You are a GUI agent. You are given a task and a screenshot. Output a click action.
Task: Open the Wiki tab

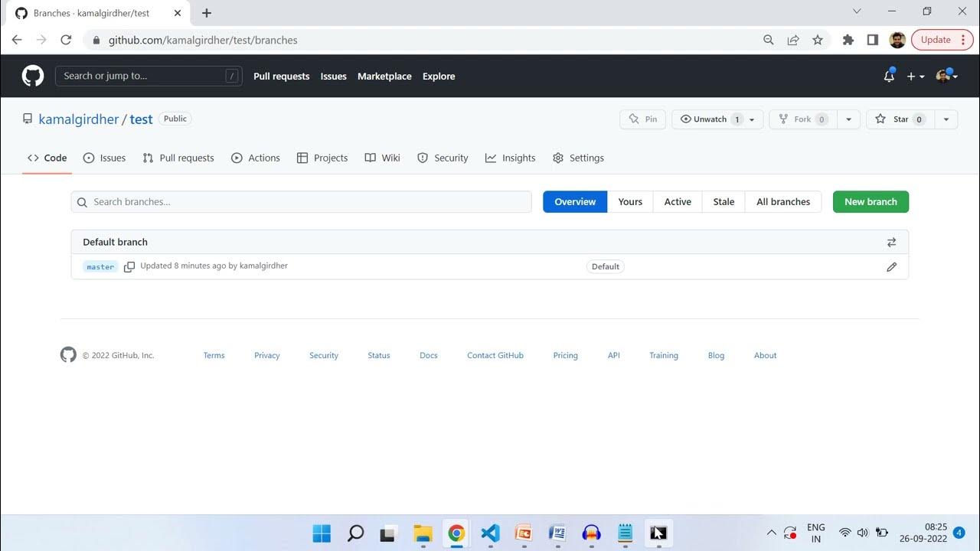click(382, 158)
